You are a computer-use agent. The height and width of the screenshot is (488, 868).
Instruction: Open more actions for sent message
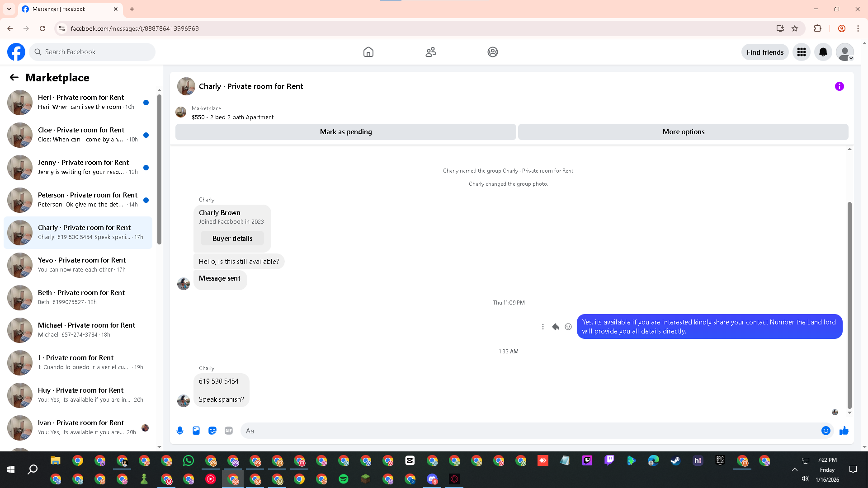[x=543, y=327]
